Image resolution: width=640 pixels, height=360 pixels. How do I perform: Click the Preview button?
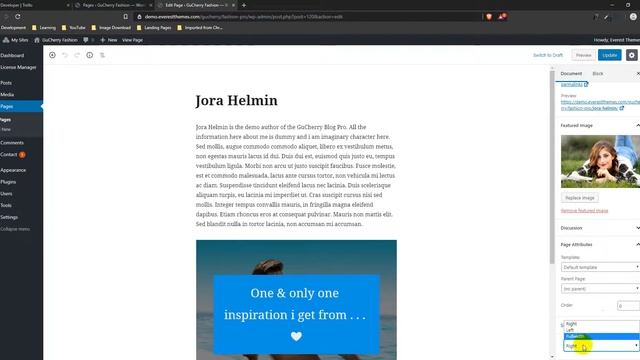click(583, 55)
